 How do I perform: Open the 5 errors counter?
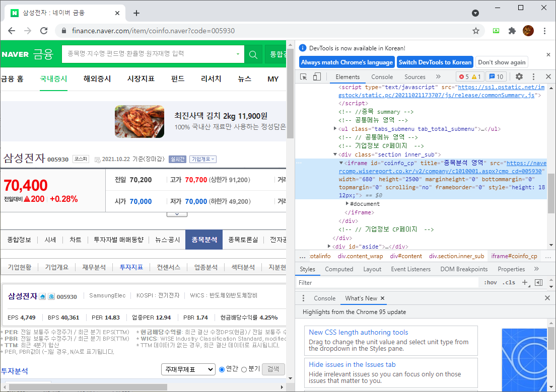(464, 76)
